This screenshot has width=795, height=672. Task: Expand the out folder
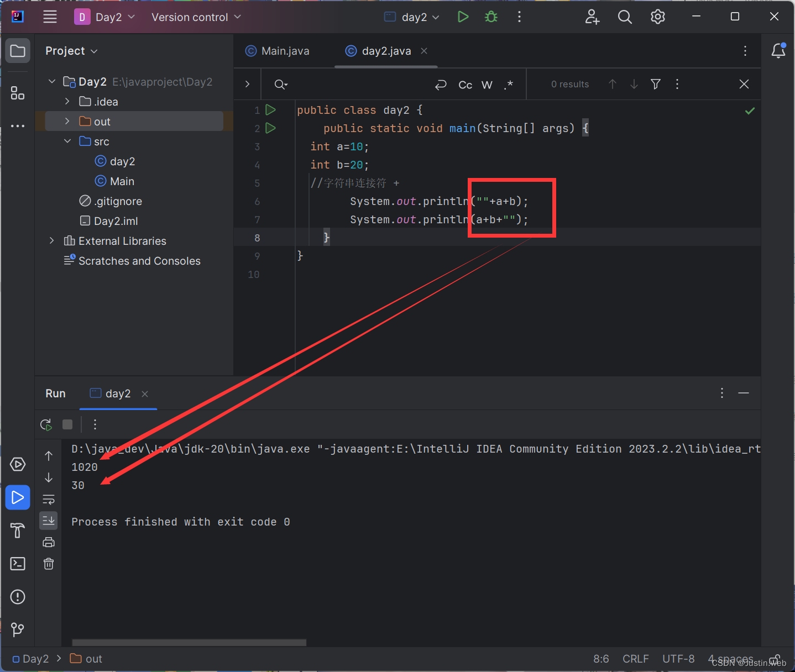(67, 122)
